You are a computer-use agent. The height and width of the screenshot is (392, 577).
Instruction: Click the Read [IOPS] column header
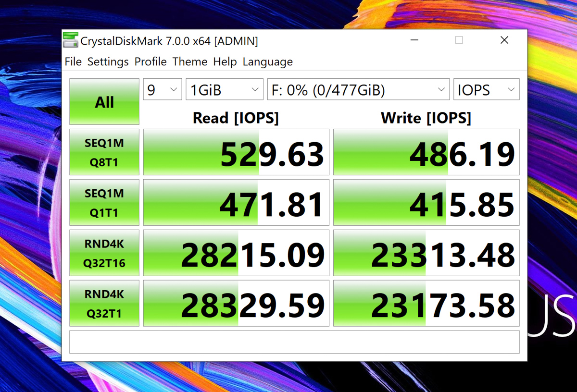tap(236, 118)
